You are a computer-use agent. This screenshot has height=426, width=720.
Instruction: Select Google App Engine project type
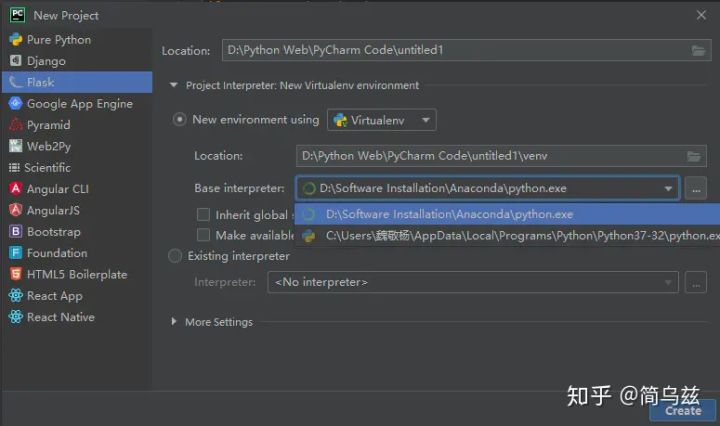pos(77,103)
